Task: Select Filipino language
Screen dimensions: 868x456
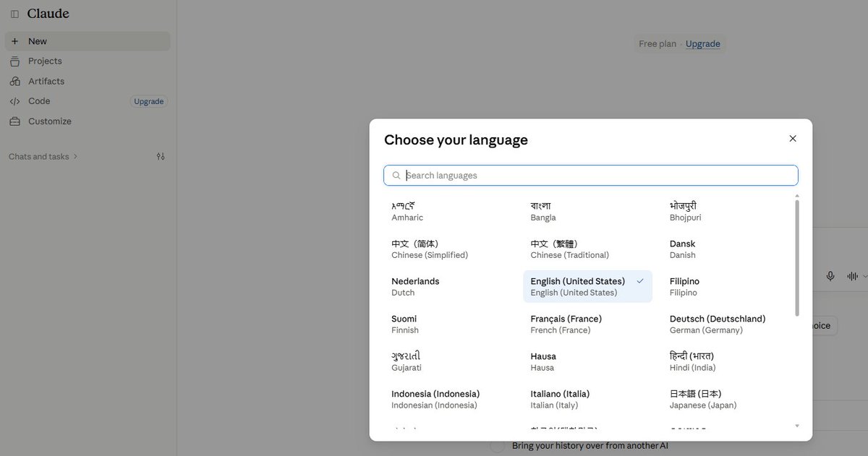Action: (x=727, y=287)
